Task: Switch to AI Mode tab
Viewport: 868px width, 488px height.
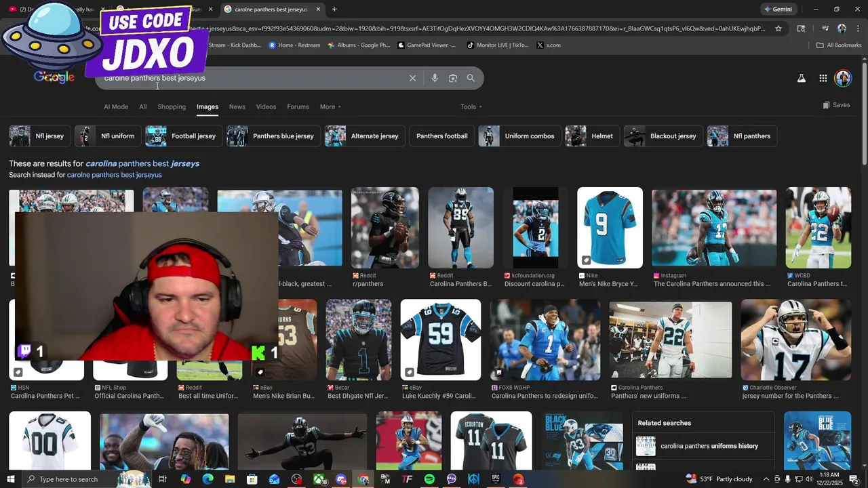Action: pos(116,106)
